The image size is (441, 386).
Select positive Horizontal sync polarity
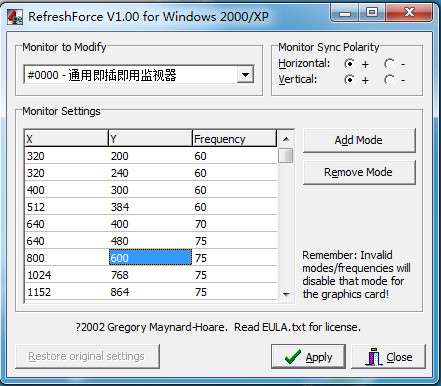349,63
